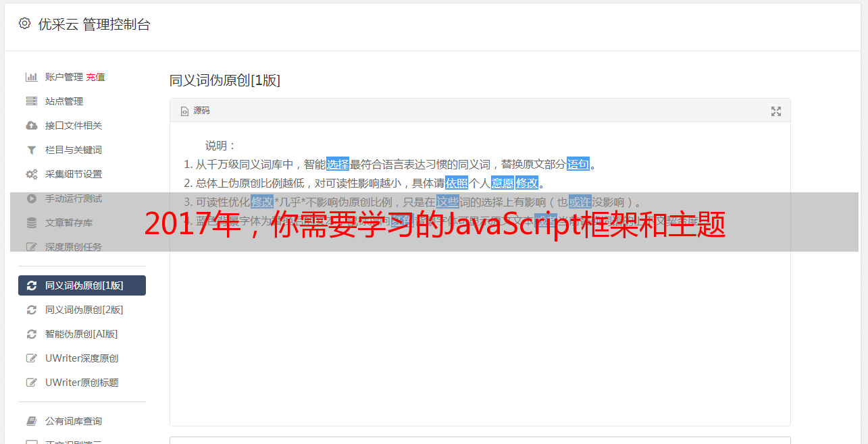Click the edit icon of UWriter深度原创
Viewport: 868px width, 444px height.
point(31,358)
